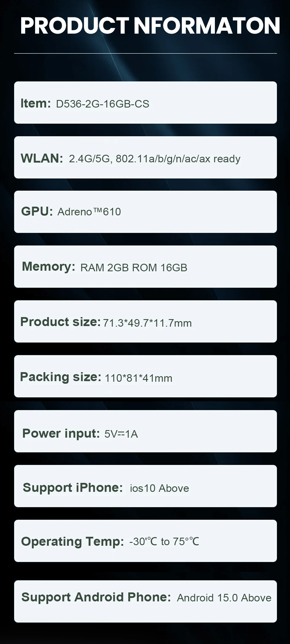Click the 802.11a/b/g/n/ac/ax ready text
290x644 pixels.
coord(178,159)
